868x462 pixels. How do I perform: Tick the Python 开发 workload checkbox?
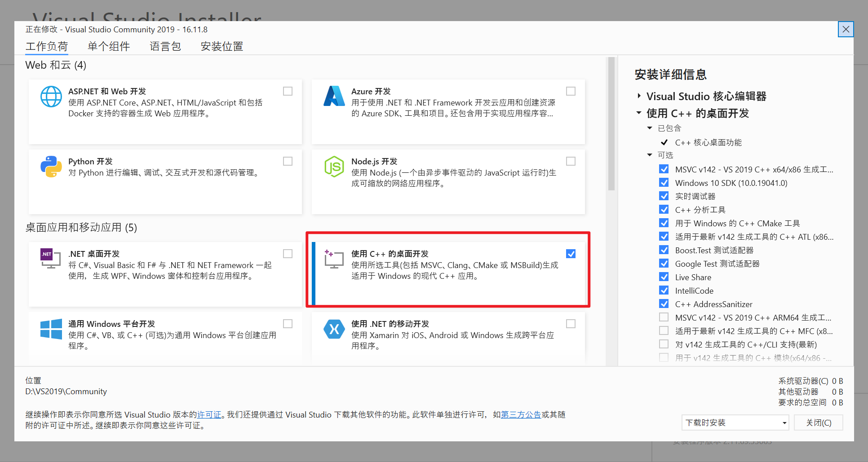point(288,161)
